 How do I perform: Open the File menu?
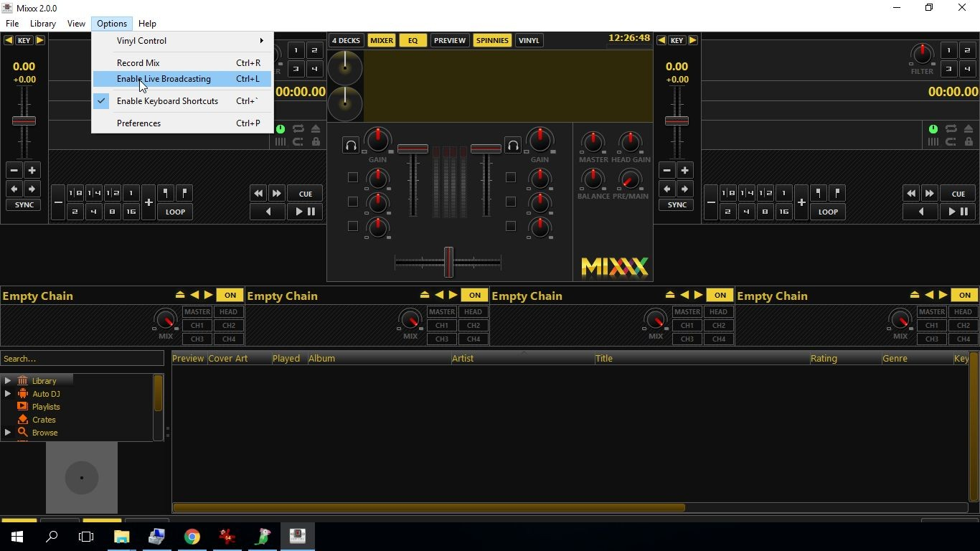pos(12,24)
